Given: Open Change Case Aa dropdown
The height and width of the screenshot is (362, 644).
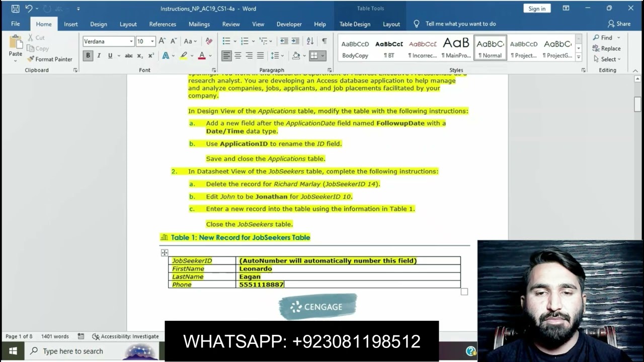Looking at the screenshot, I should pyautogui.click(x=190, y=41).
